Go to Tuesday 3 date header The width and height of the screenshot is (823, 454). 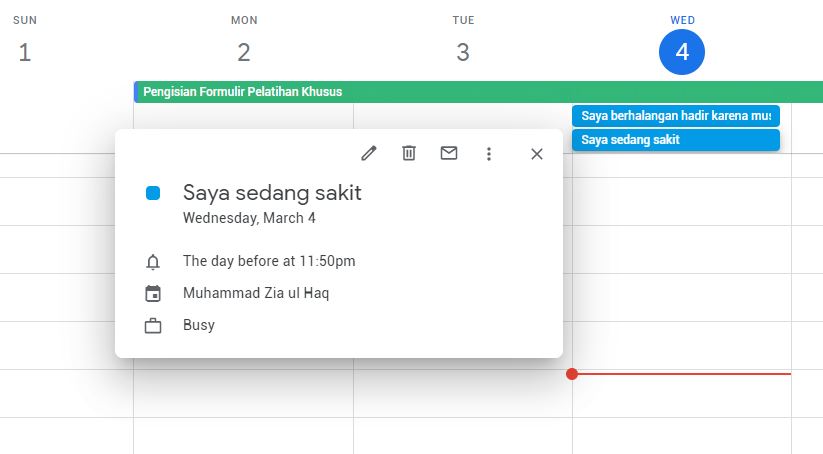click(463, 52)
